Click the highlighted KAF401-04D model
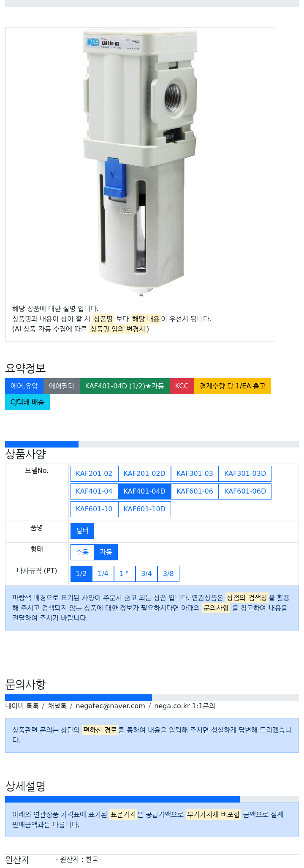Screen dimensions: 304x868 click(x=144, y=491)
